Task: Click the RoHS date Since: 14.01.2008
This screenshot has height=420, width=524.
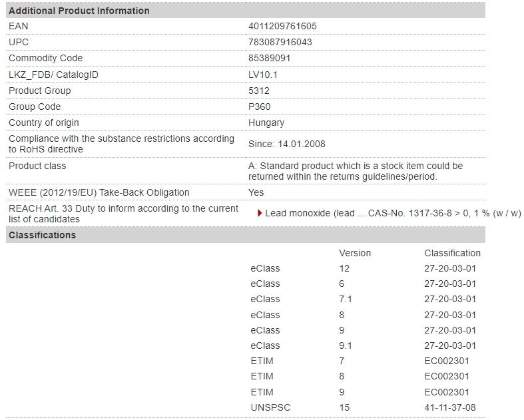Action: (x=287, y=144)
